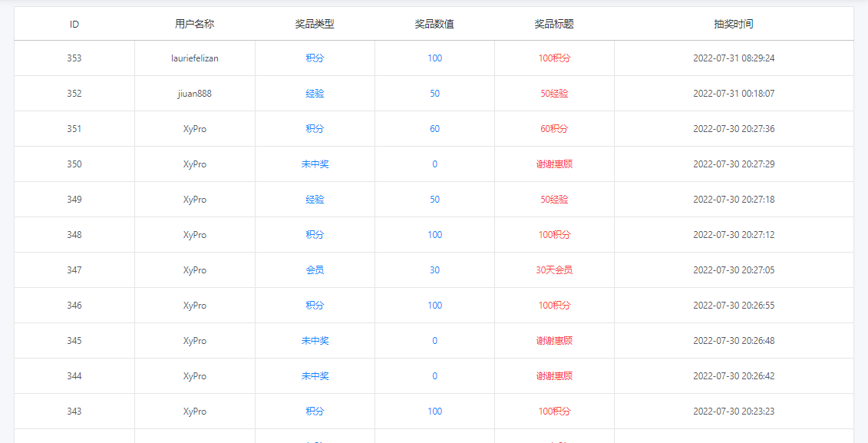Image resolution: width=868 pixels, height=443 pixels.
Task: Select the username lauriefelizan
Action: click(194, 58)
